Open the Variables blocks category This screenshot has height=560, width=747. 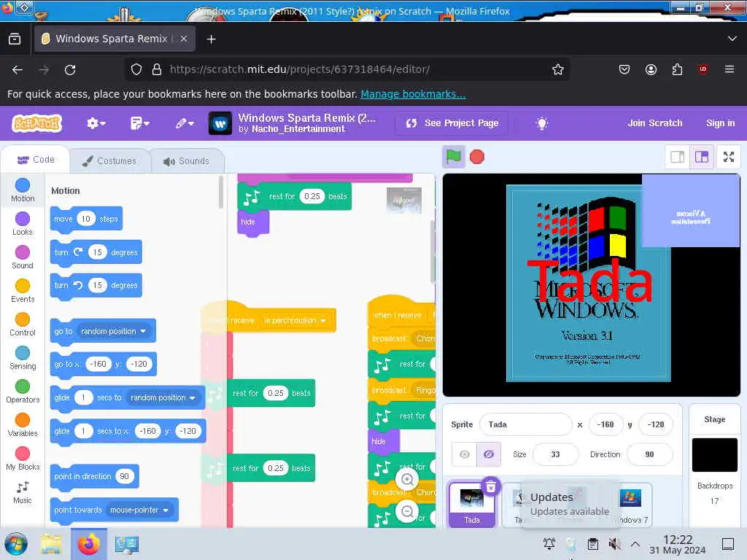pyautogui.click(x=23, y=425)
